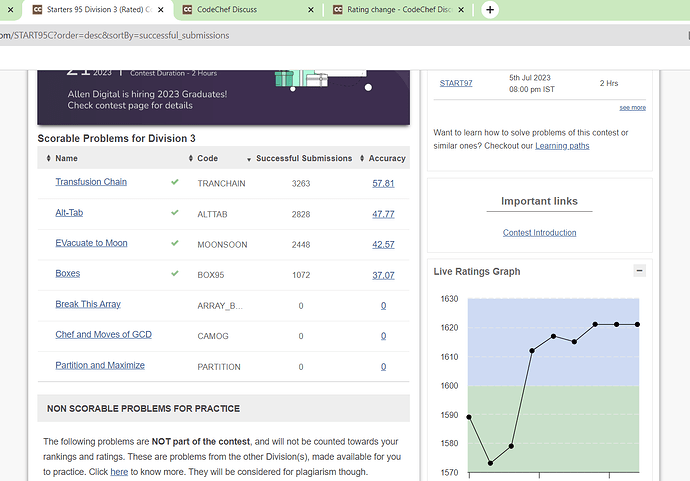Click the last data point on ratings graph
Image resolution: width=690 pixels, height=481 pixels.
(x=637, y=324)
